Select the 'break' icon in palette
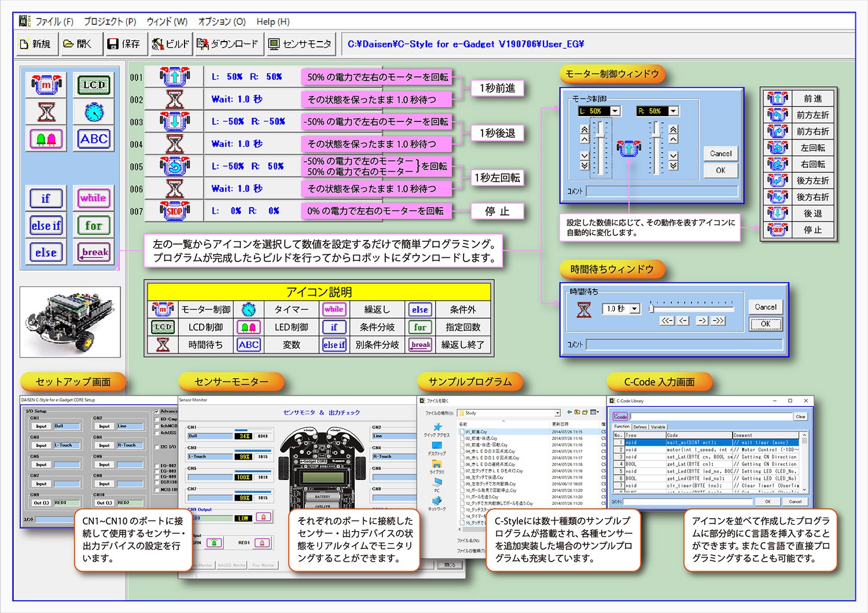The width and height of the screenshot is (868, 613). pyautogui.click(x=94, y=253)
